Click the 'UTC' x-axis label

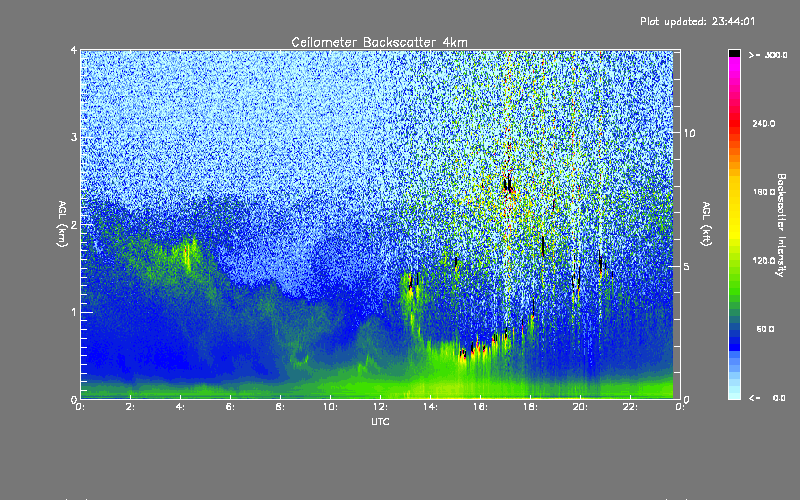click(x=380, y=421)
